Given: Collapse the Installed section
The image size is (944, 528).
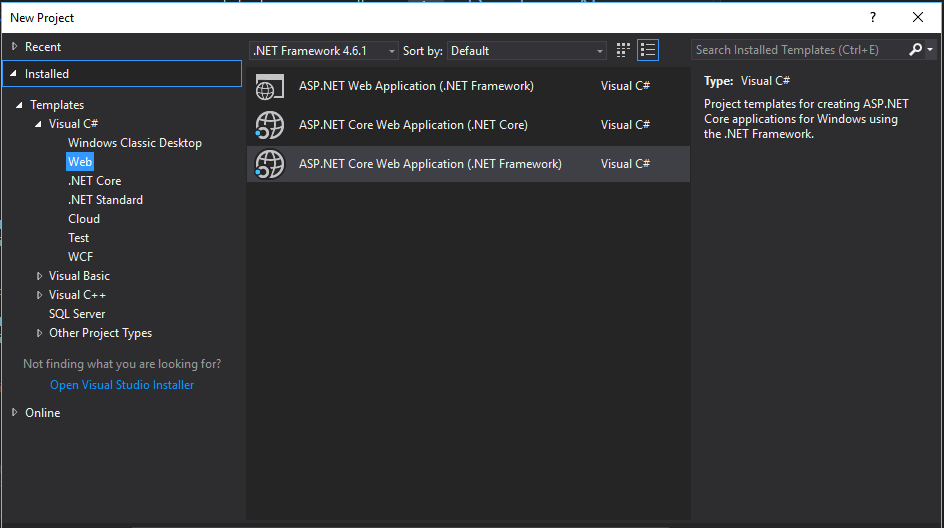Looking at the screenshot, I should tap(13, 73).
